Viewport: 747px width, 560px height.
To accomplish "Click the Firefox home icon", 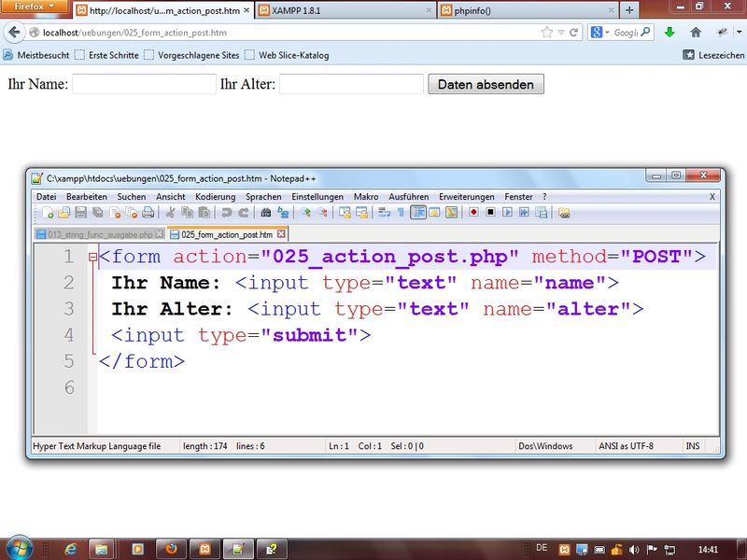I will tap(696, 32).
